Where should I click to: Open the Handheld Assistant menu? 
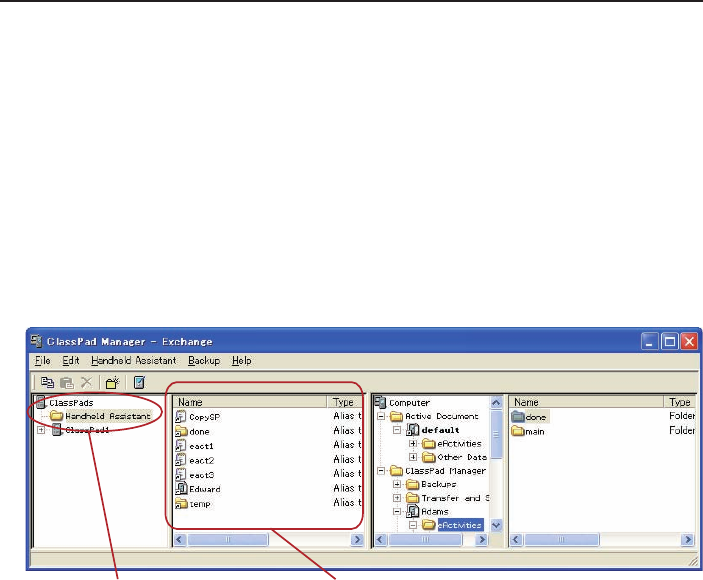(x=134, y=360)
